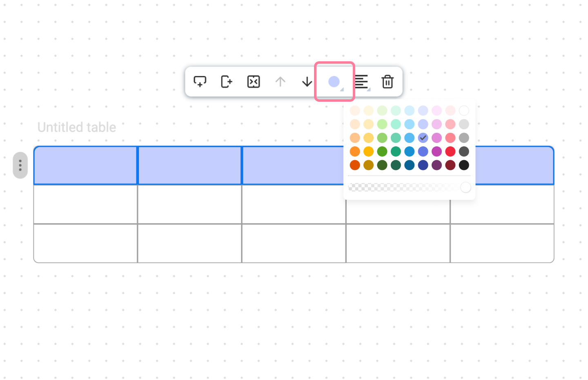Viewport: 588px width, 380px height.
Task: Select the first header cell
Action: pos(85,165)
